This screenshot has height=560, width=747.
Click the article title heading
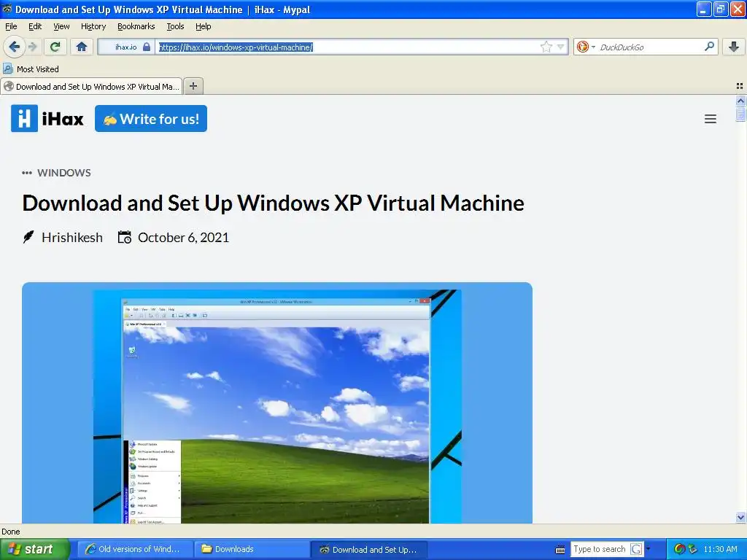pyautogui.click(x=273, y=203)
